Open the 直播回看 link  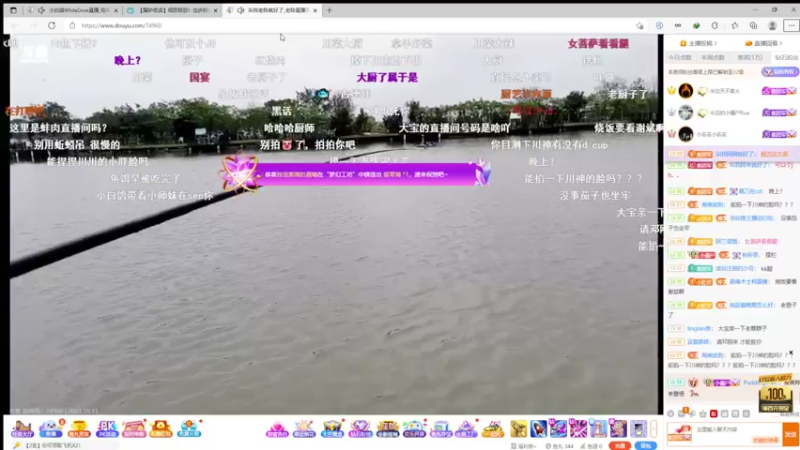point(763,43)
